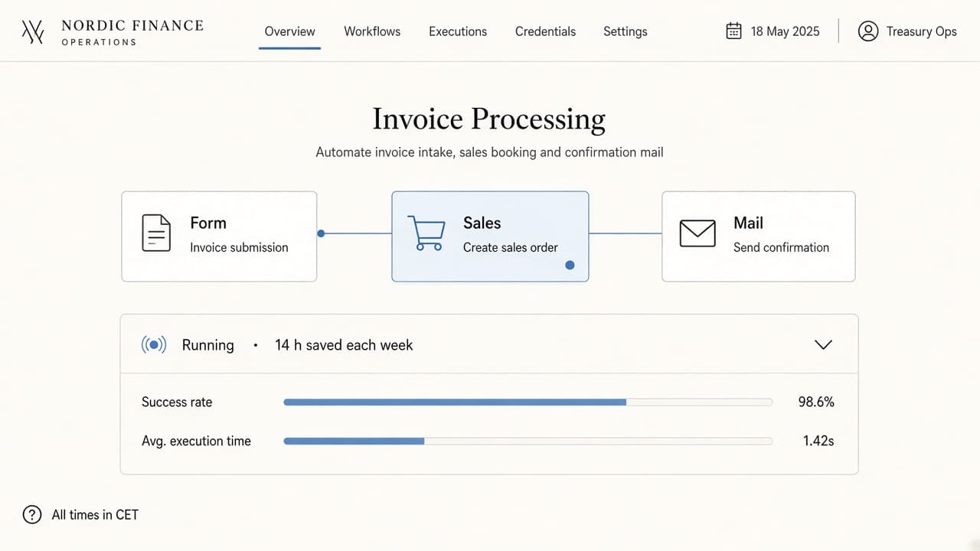The height and width of the screenshot is (551, 980).
Task: Click the blue status dot in Sales card
Action: tap(570, 266)
